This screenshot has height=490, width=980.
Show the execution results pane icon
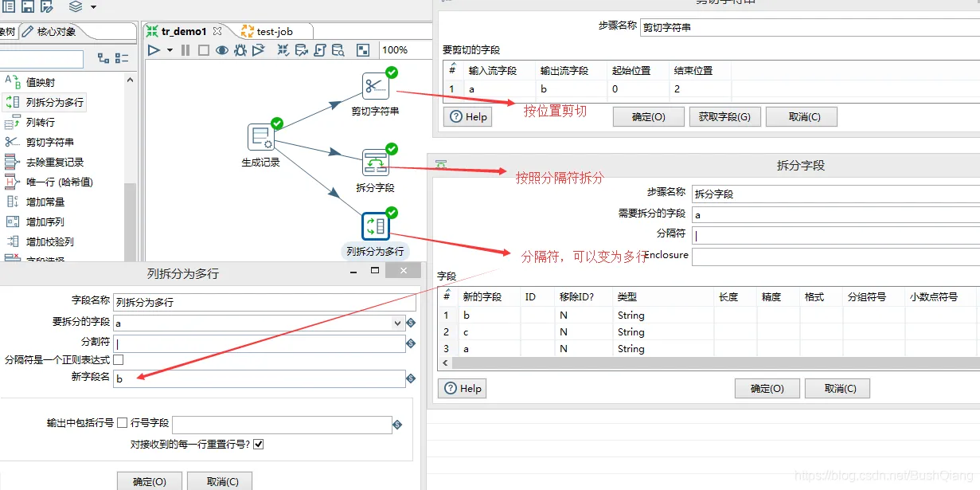[x=363, y=50]
